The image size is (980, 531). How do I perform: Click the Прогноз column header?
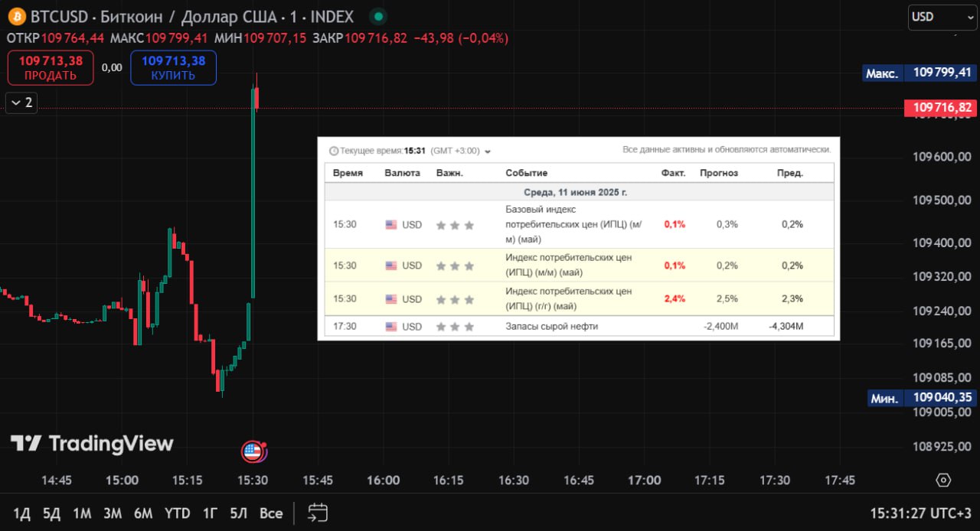719,173
